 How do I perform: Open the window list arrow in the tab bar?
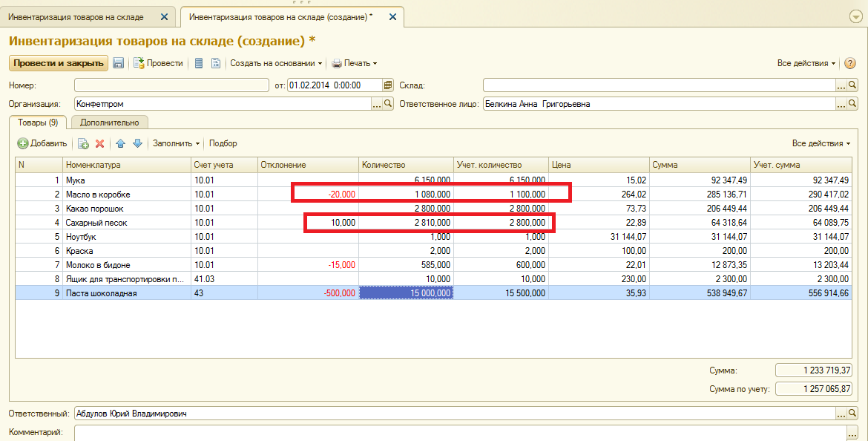coord(855,17)
